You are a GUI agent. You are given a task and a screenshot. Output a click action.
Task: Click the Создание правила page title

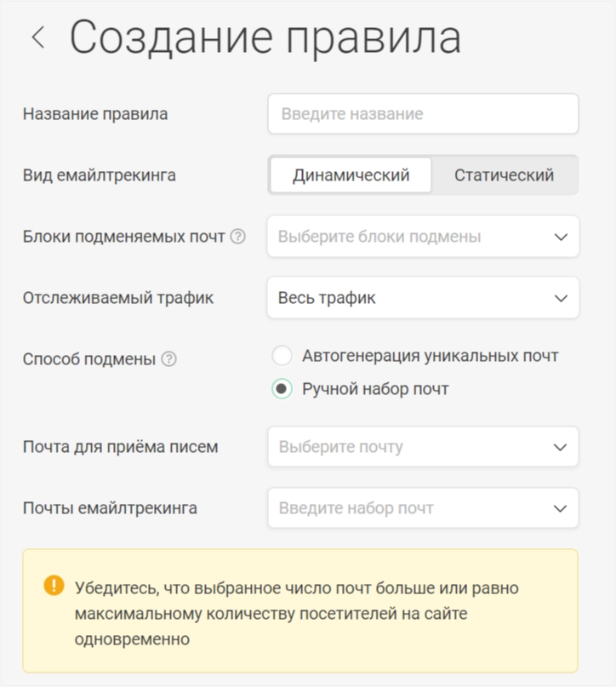(265, 37)
